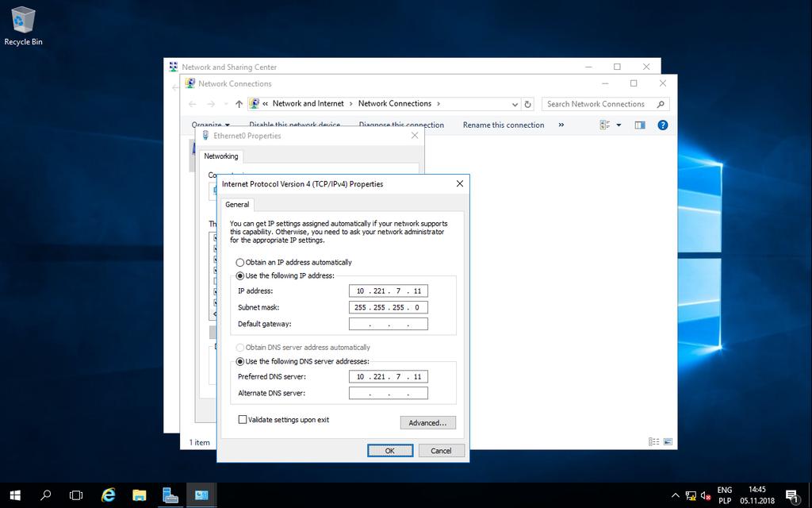Screen dimensions: 812x508
Task: Check Validate settings upon exit
Action: click(283, 420)
